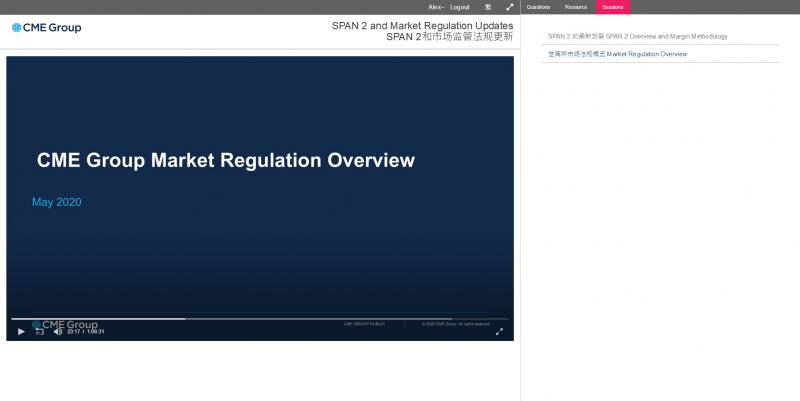The height and width of the screenshot is (401, 800).
Task: Click the SPAN 2 and Market Regulation Updates title
Action: (422, 26)
